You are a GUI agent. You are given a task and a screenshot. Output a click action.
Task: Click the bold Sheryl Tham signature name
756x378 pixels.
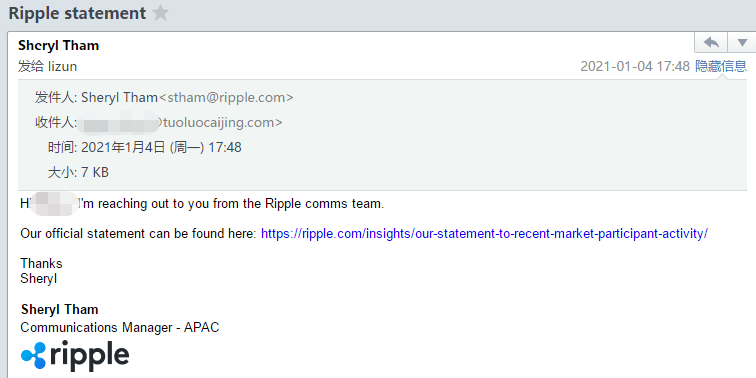click(x=60, y=310)
